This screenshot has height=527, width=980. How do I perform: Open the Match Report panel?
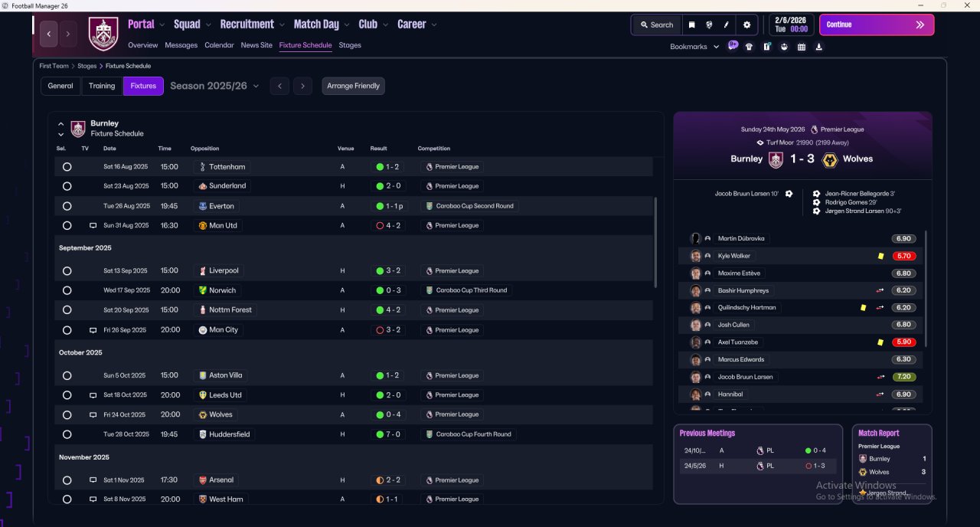892,464
